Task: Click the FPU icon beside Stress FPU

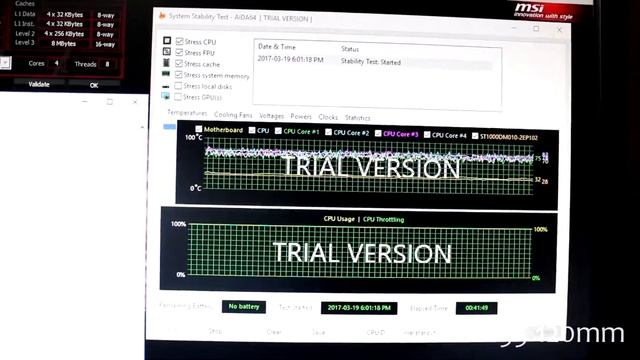Action: 167,51
